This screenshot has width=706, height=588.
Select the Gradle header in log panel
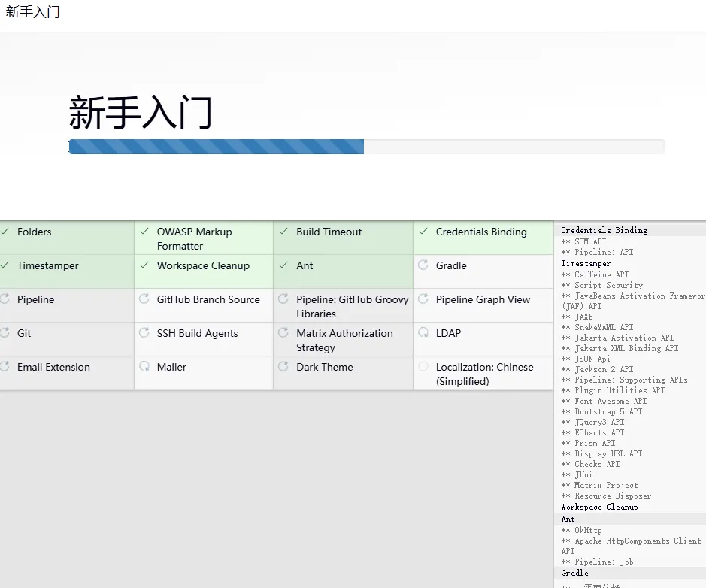pyautogui.click(x=574, y=573)
